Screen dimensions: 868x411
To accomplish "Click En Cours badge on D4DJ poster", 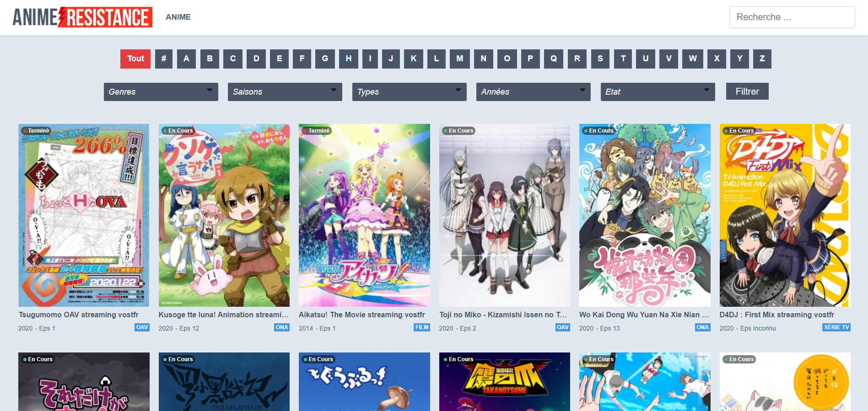I will 739,131.
